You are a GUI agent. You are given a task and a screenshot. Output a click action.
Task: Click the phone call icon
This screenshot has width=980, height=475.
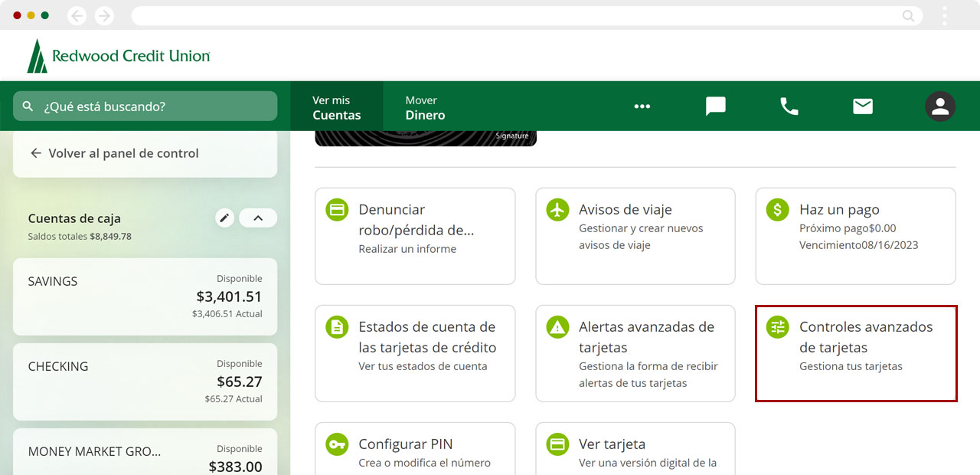pos(789,106)
